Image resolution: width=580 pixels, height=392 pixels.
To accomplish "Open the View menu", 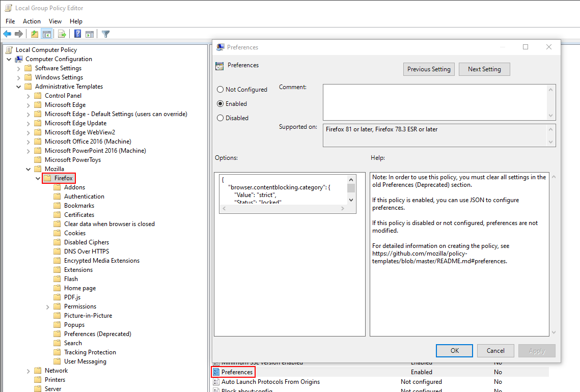I will pyautogui.click(x=55, y=21).
